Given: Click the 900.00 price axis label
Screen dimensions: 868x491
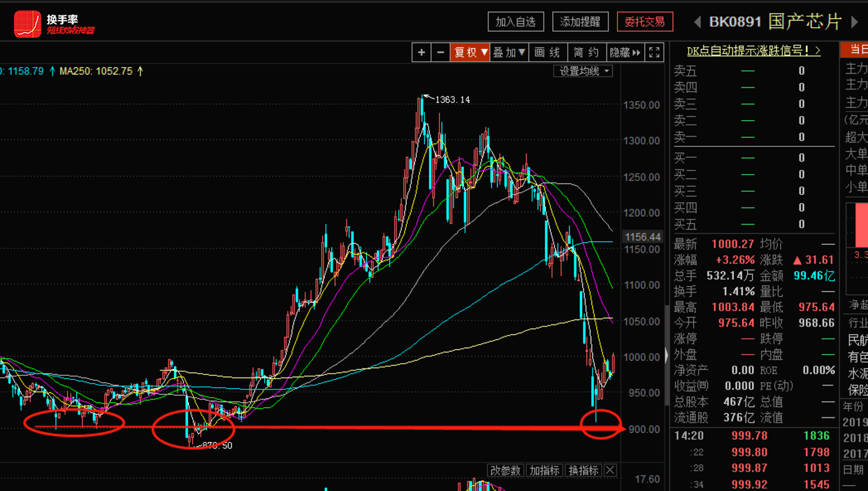Looking at the screenshot, I should [644, 429].
